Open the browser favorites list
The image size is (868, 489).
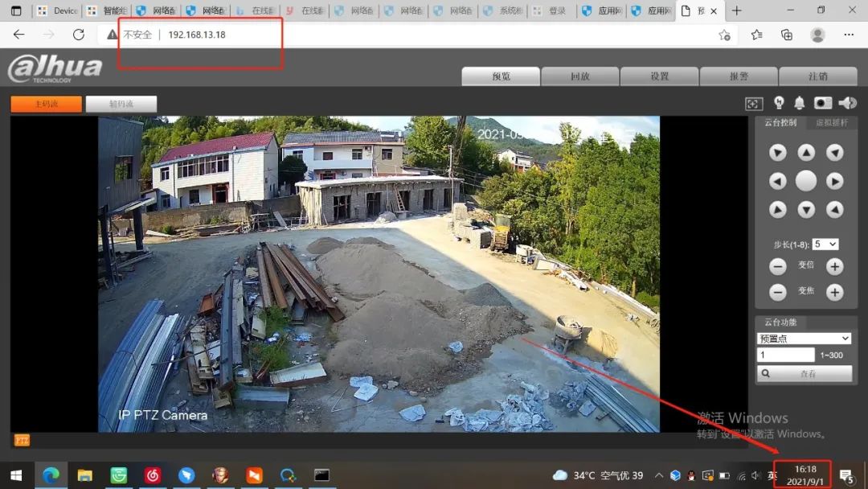pos(757,35)
